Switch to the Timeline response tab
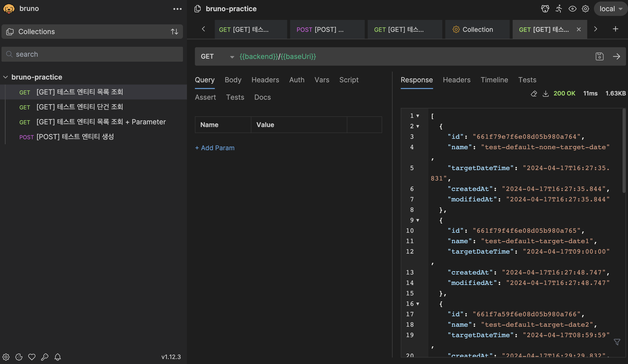628x364 pixels. tap(494, 80)
